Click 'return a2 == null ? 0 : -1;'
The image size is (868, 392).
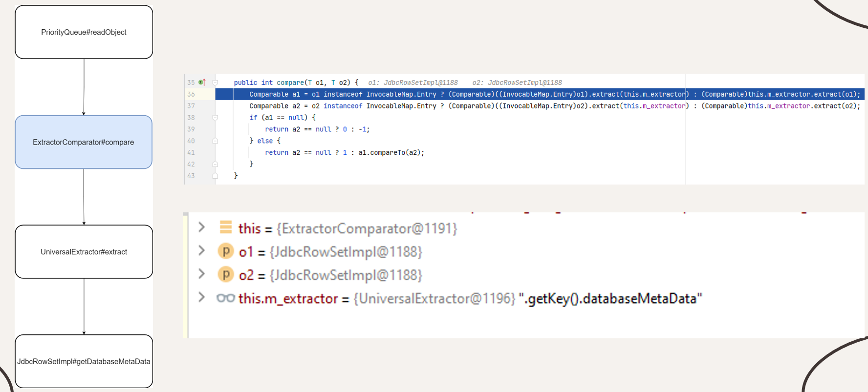click(317, 129)
